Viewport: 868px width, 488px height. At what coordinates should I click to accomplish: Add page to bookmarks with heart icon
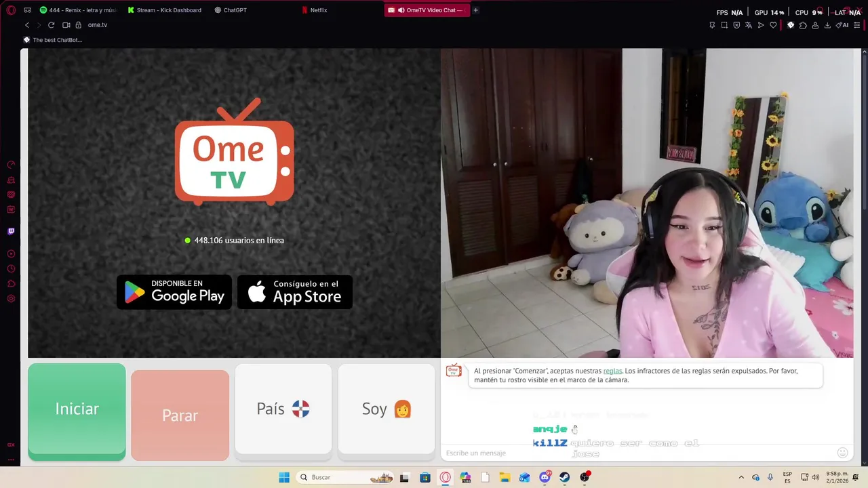point(773,25)
